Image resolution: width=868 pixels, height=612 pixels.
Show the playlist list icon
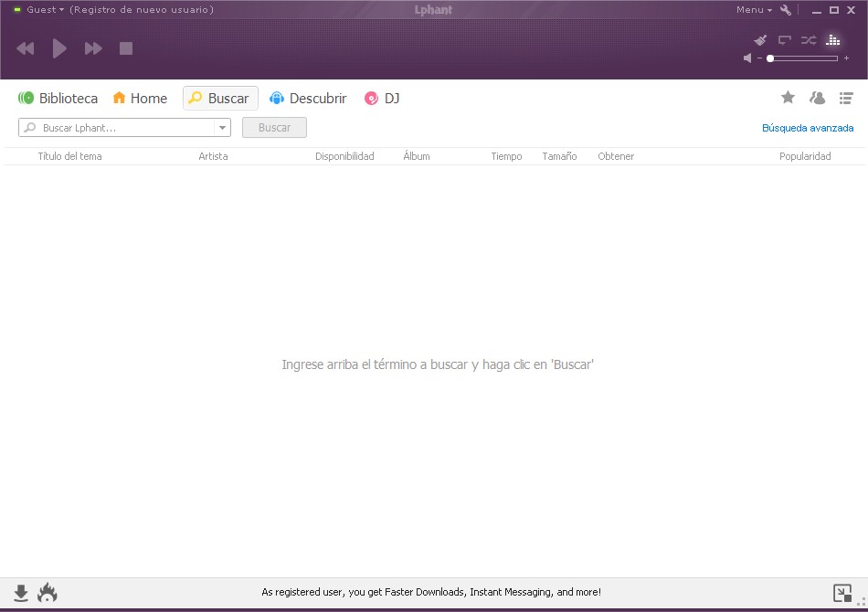846,98
